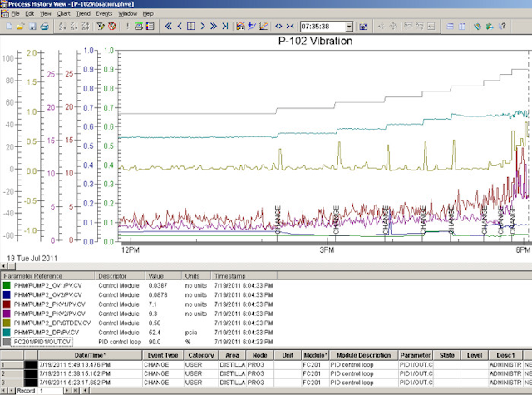Sort events by Event Type column header
The width and height of the screenshot is (532, 395).
pos(161,355)
